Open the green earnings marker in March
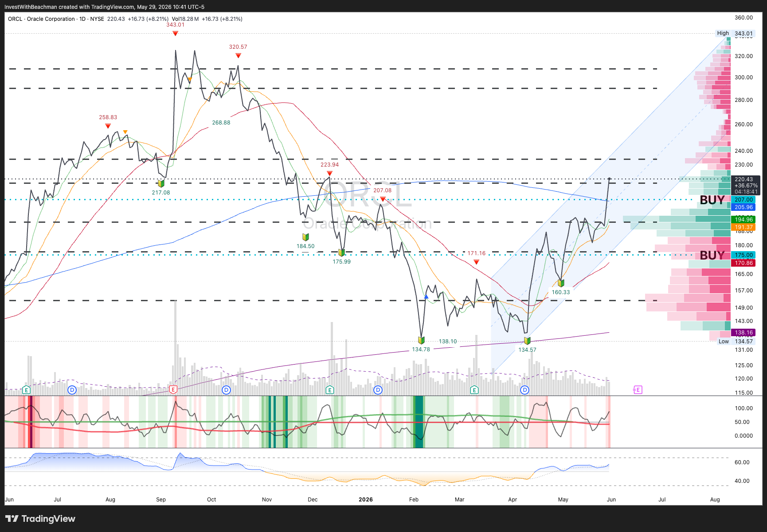767x532 pixels. tap(474, 390)
